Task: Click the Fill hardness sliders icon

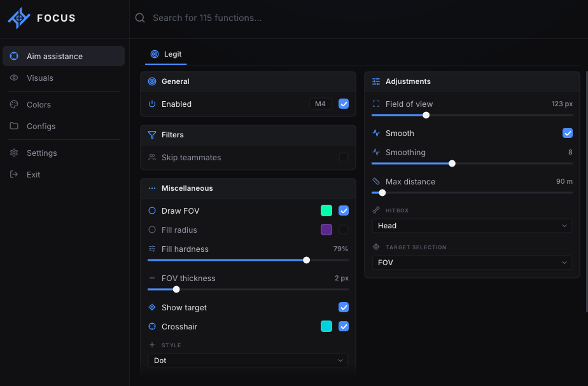Action: [x=152, y=249]
